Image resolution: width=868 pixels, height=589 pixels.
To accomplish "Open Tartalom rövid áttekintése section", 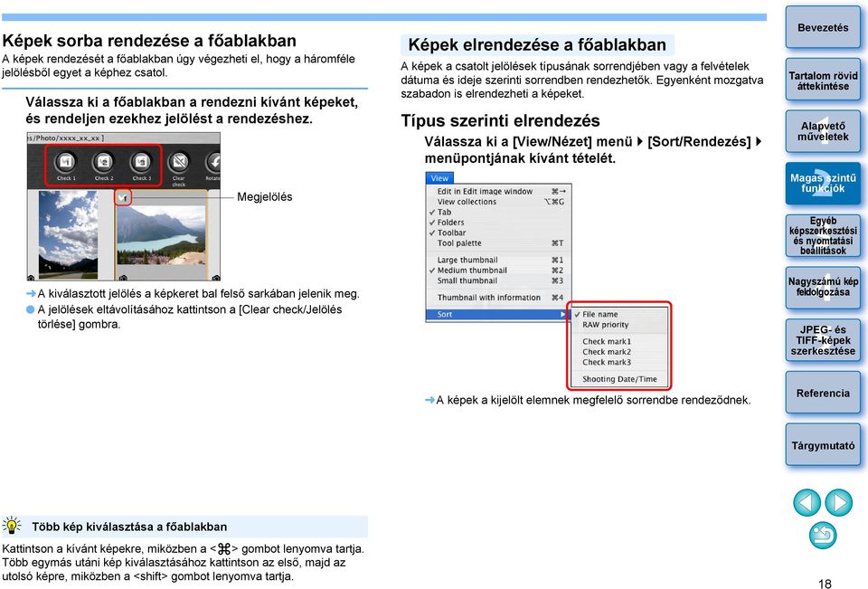I will coord(823,81).
